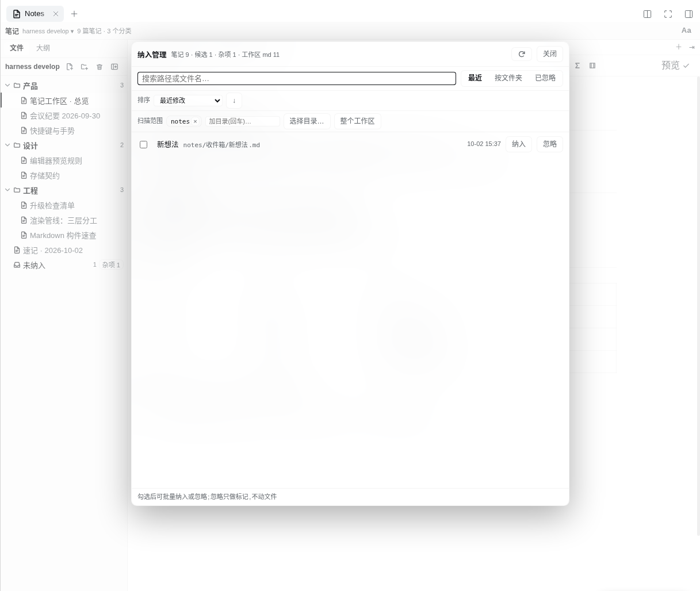This screenshot has width=700, height=591.
Task: Click the 杂项 1 badge
Action: [111, 265]
